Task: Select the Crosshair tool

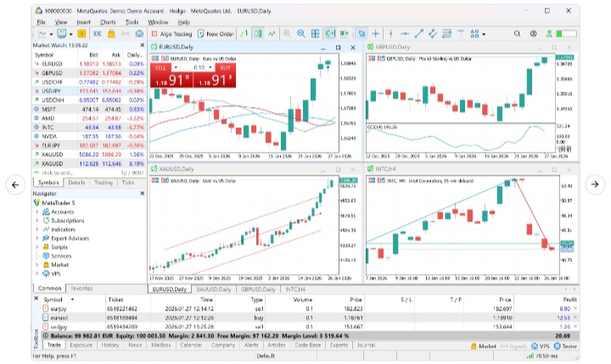Action: click(x=376, y=34)
